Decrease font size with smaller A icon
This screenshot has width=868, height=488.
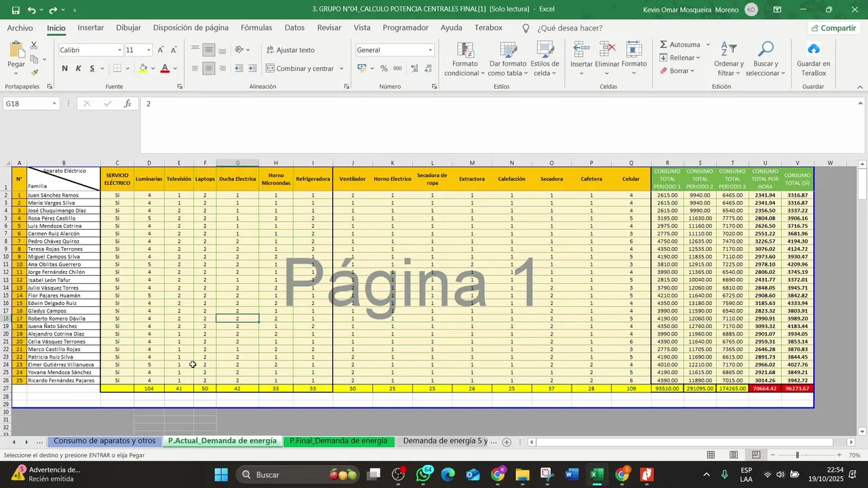pos(174,50)
